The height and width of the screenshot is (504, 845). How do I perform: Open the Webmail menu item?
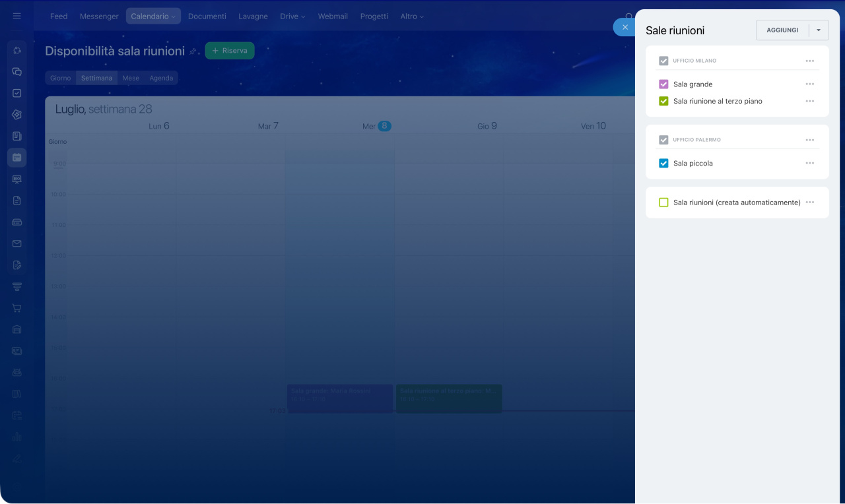coord(333,16)
